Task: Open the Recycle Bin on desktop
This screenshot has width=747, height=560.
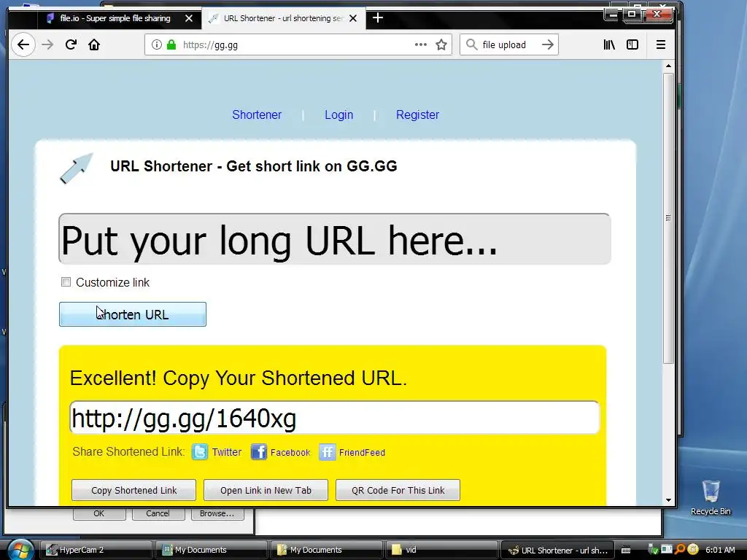Action: tap(711, 497)
